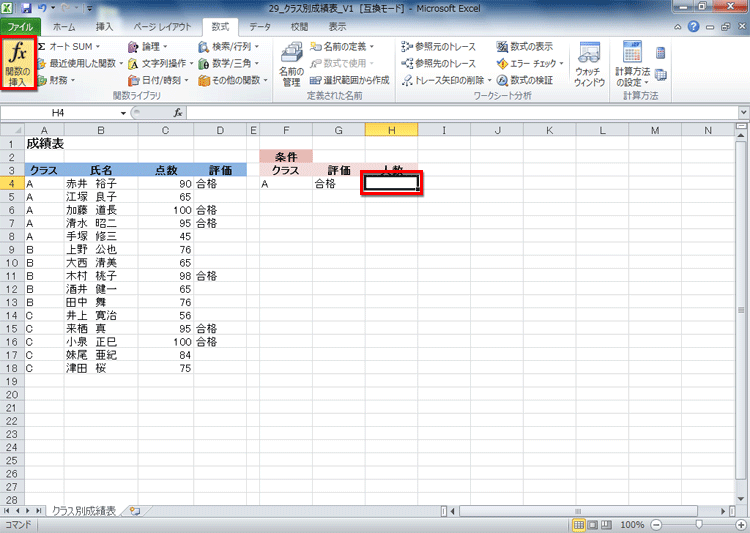The width and height of the screenshot is (750, 533).
Task: Open the File (ファイル) tab
Action: click(20, 27)
